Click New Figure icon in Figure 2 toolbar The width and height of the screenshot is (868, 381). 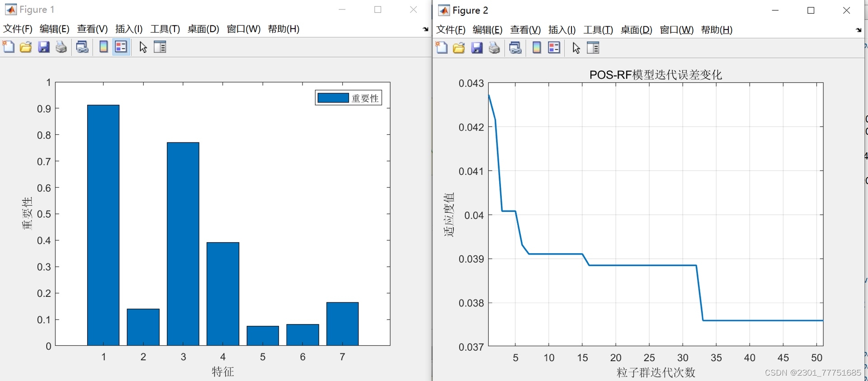442,48
